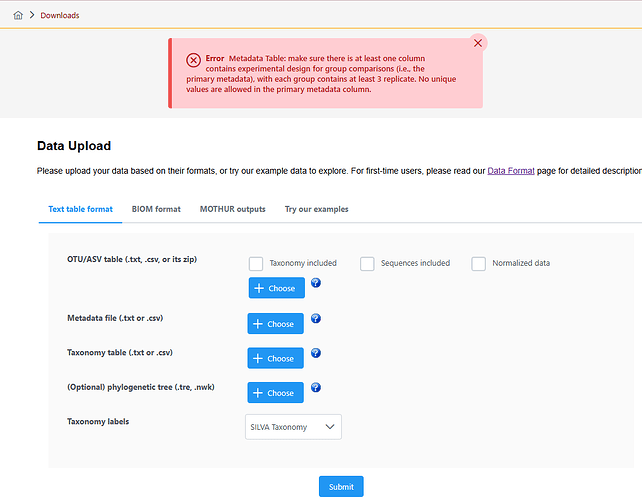Click the home icon in breadcrumb
This screenshot has width=642, height=500.
pos(18,15)
